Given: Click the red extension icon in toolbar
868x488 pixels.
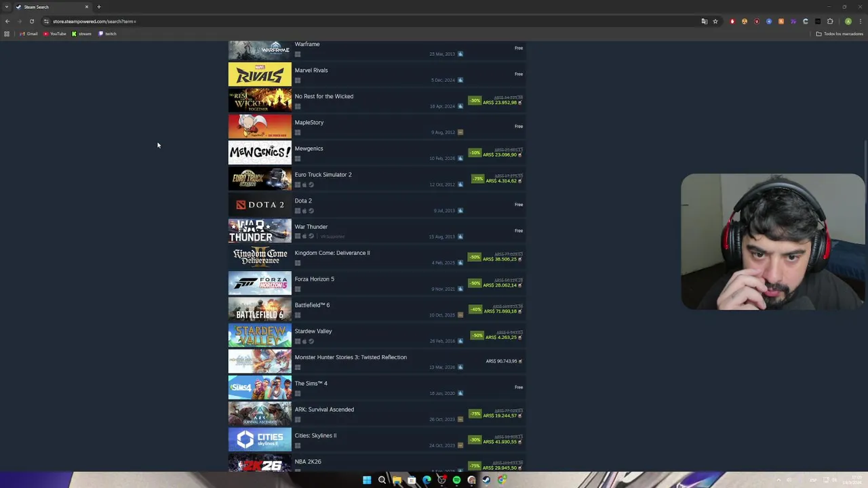Looking at the screenshot, I should pyautogui.click(x=732, y=21).
